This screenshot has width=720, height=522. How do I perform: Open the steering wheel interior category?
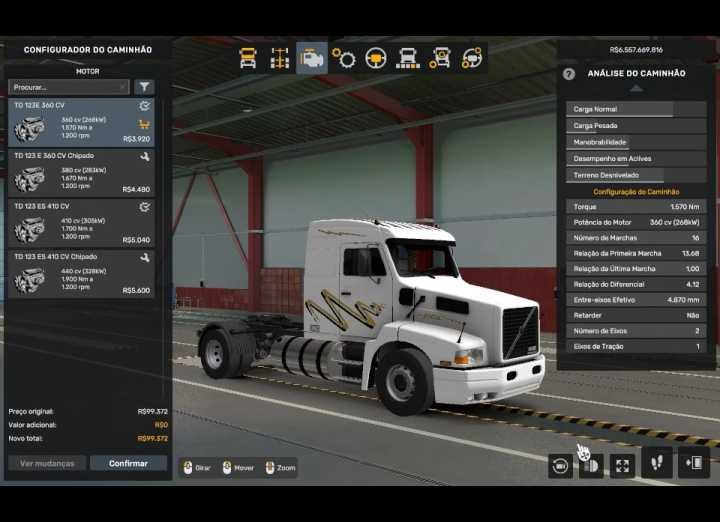tap(376, 58)
